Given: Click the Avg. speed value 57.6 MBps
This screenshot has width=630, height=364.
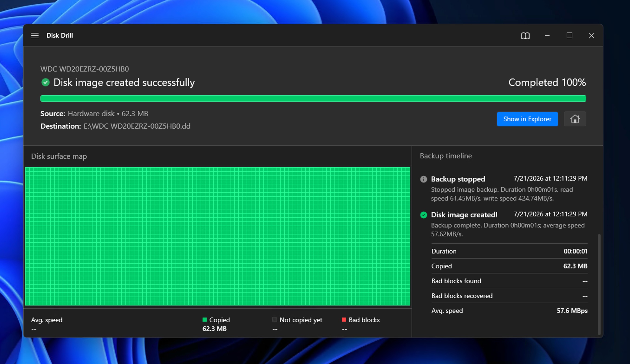Looking at the screenshot, I should coord(572,311).
